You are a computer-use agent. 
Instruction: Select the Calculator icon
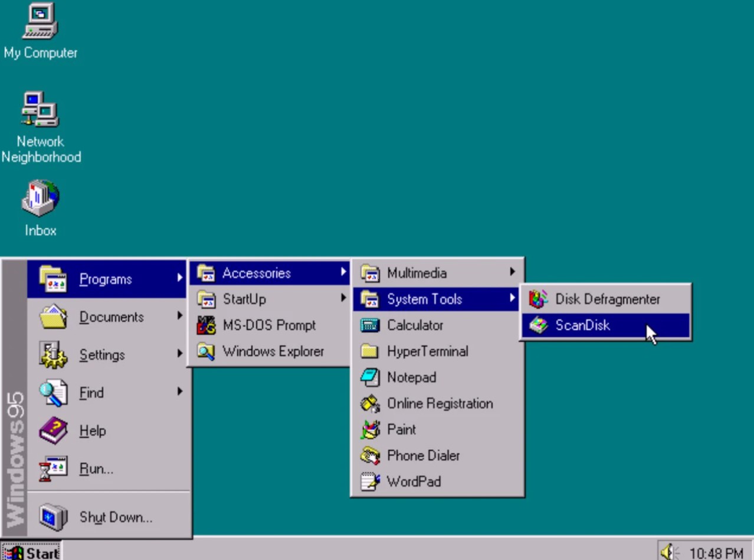pos(415,325)
